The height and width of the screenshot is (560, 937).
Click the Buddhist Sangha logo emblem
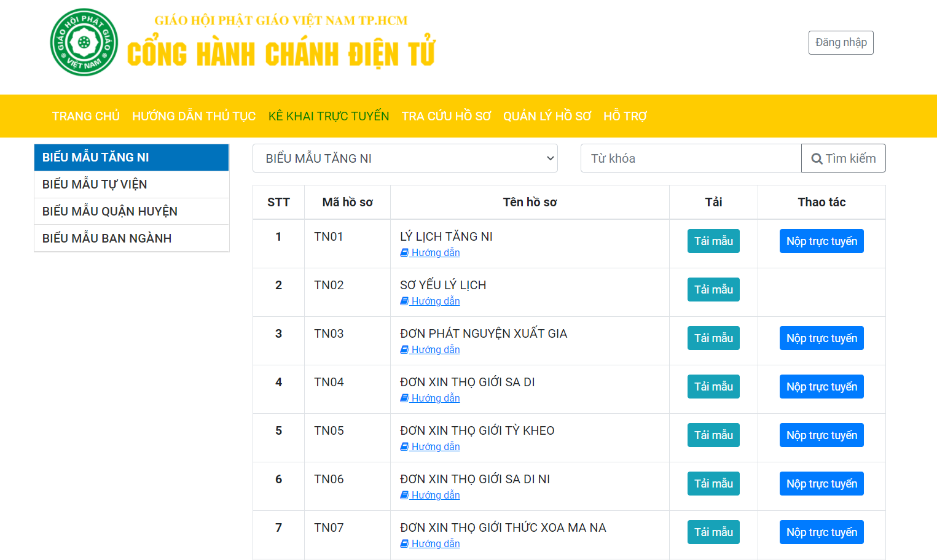(x=84, y=42)
